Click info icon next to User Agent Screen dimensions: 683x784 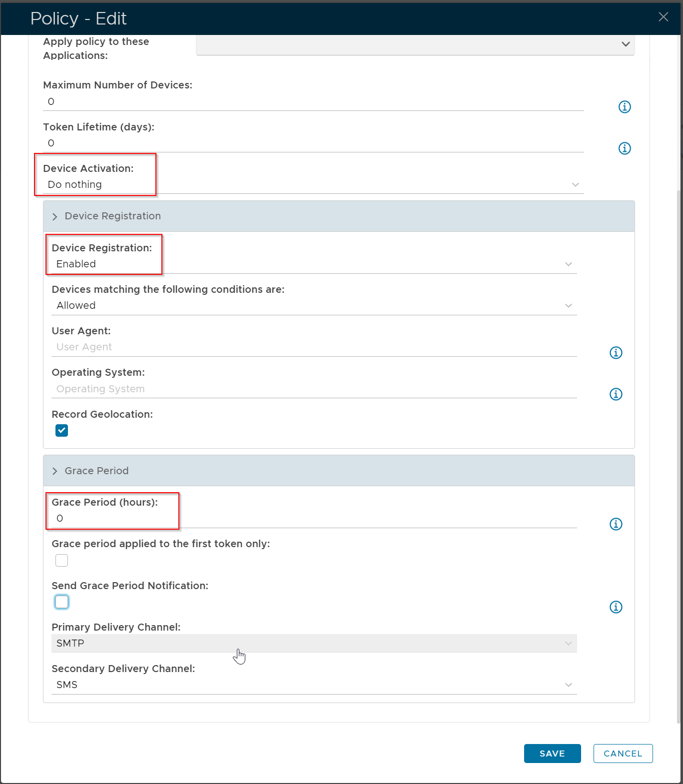pos(616,353)
